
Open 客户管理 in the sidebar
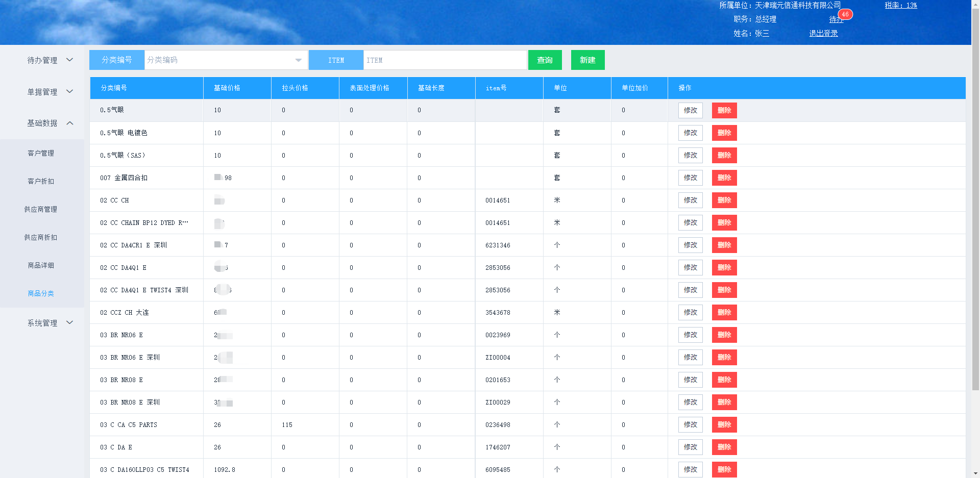pos(41,153)
